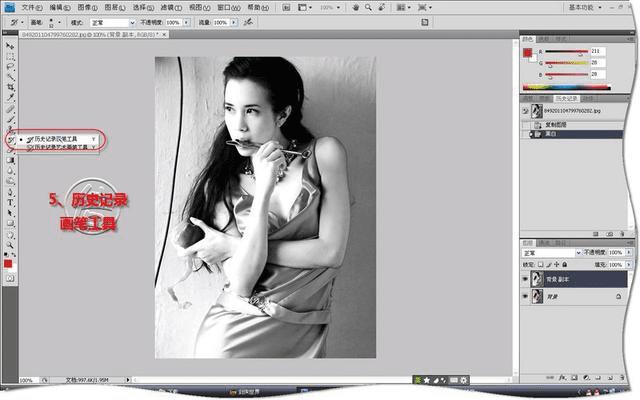Viewport: 640px width, 400px height.
Task: Click the Zoom magnifier icon in the top bar
Action: (368, 7)
